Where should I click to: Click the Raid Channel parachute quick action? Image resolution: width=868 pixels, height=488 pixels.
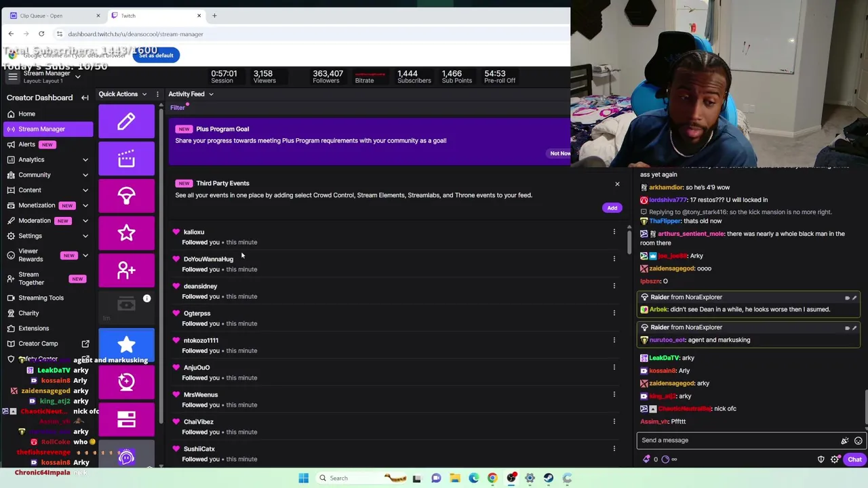(126, 196)
